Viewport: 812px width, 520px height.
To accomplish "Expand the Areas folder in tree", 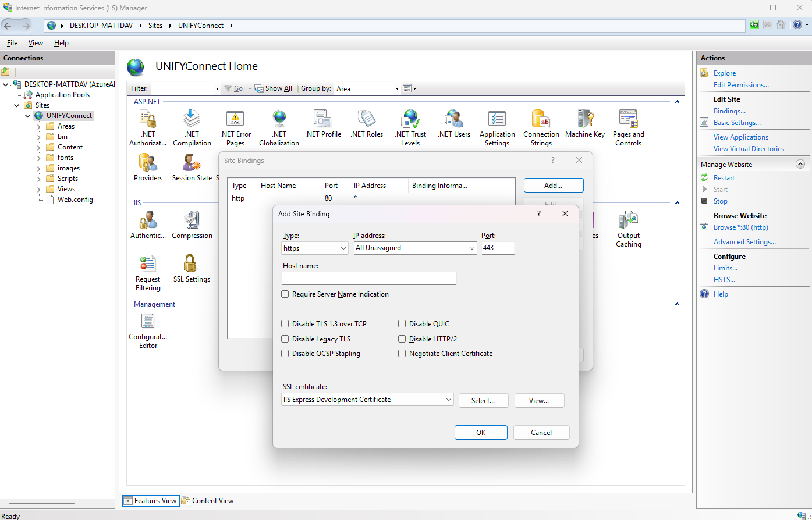I will 39,126.
